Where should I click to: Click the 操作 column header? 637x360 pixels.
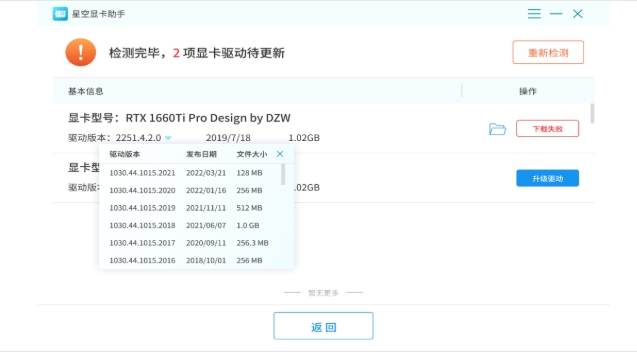click(x=528, y=91)
